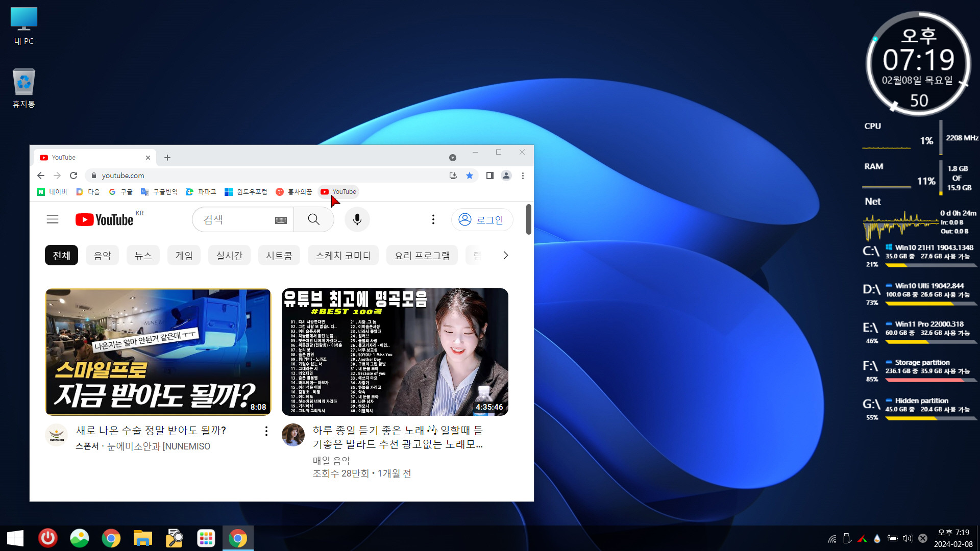Select the YouTube browser tab

pyautogui.click(x=94, y=158)
